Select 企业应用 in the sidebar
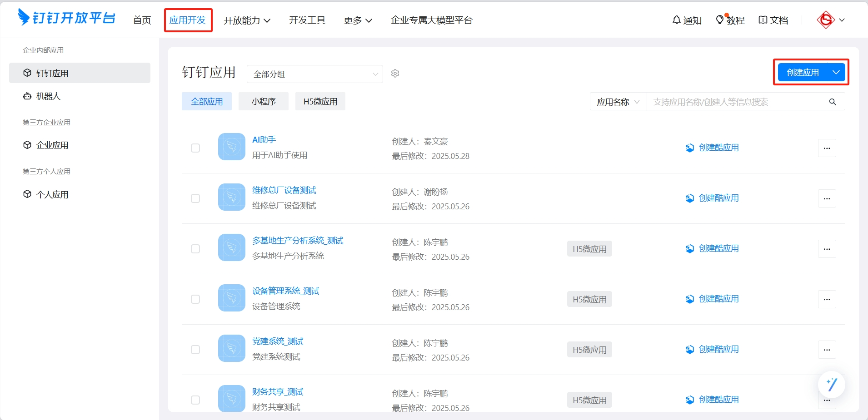The width and height of the screenshot is (868, 420). click(80, 145)
